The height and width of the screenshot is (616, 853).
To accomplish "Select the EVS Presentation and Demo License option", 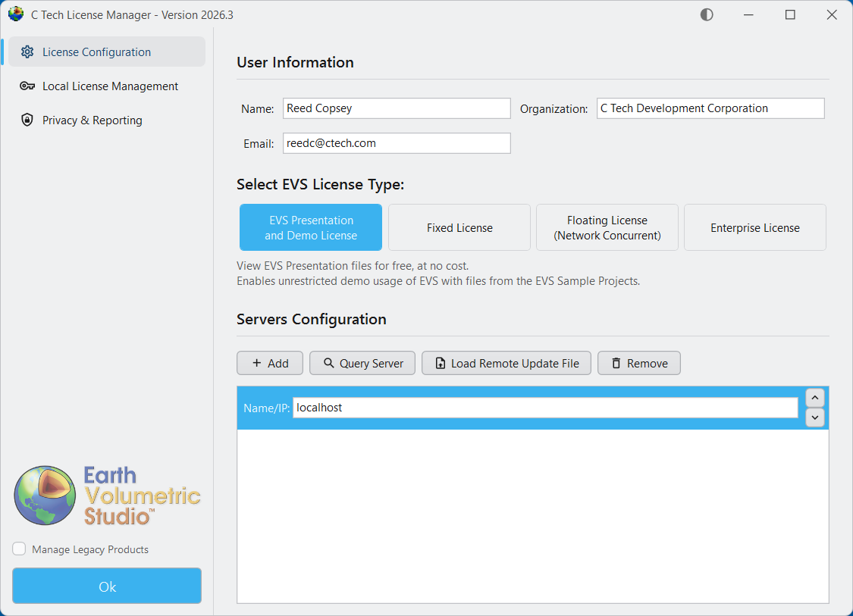I will click(310, 227).
